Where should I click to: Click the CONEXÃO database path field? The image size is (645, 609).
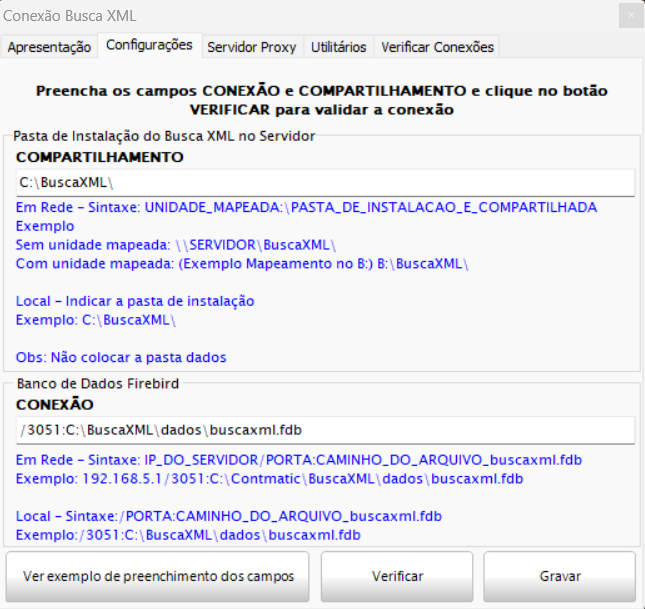point(325,430)
